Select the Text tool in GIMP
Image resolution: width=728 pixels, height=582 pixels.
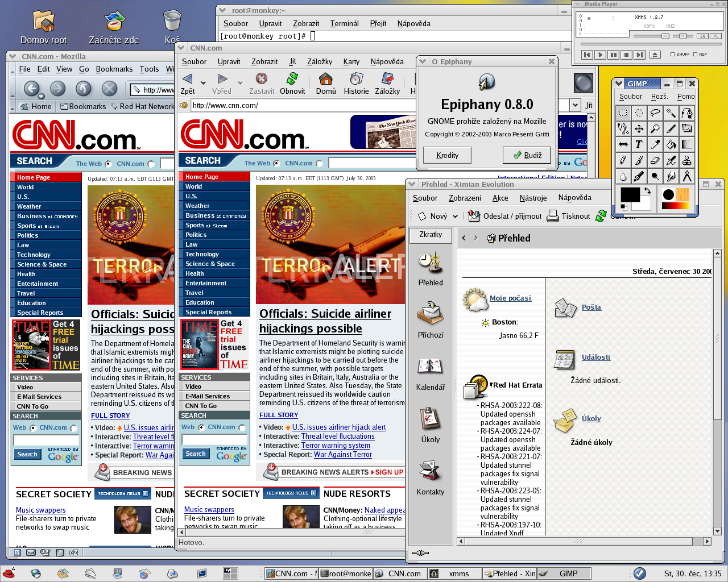639,144
